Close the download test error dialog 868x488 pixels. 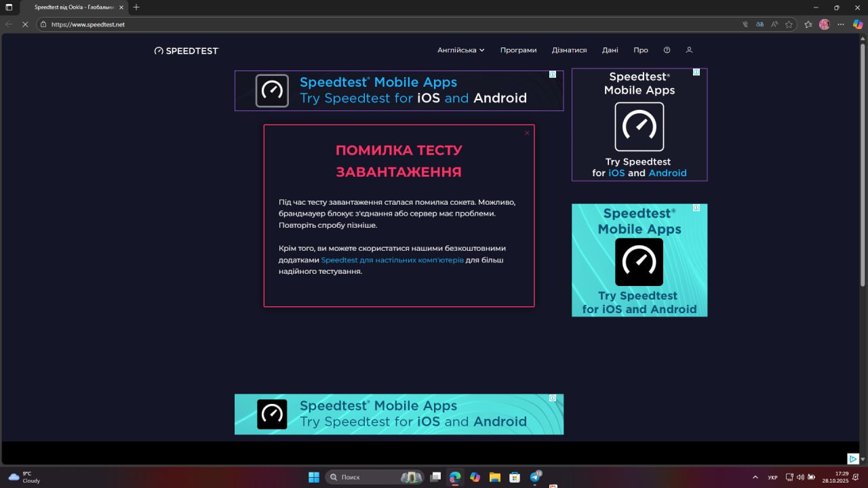tap(527, 133)
